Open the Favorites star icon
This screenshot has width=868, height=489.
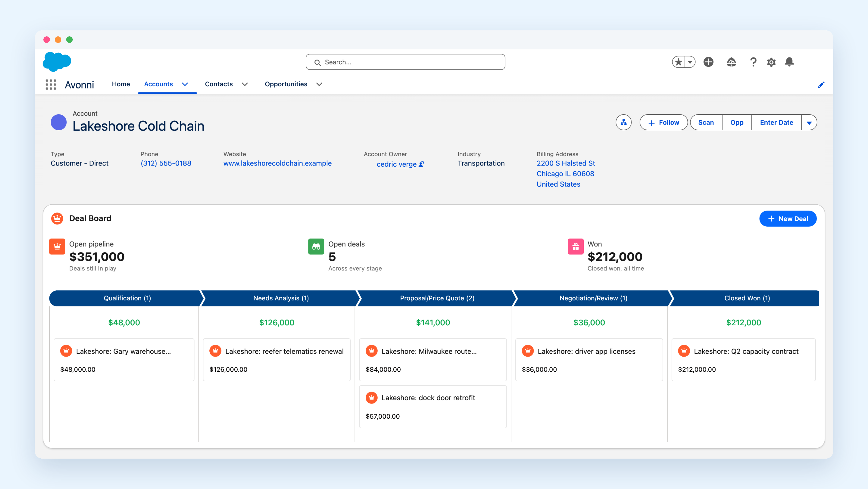[679, 62]
